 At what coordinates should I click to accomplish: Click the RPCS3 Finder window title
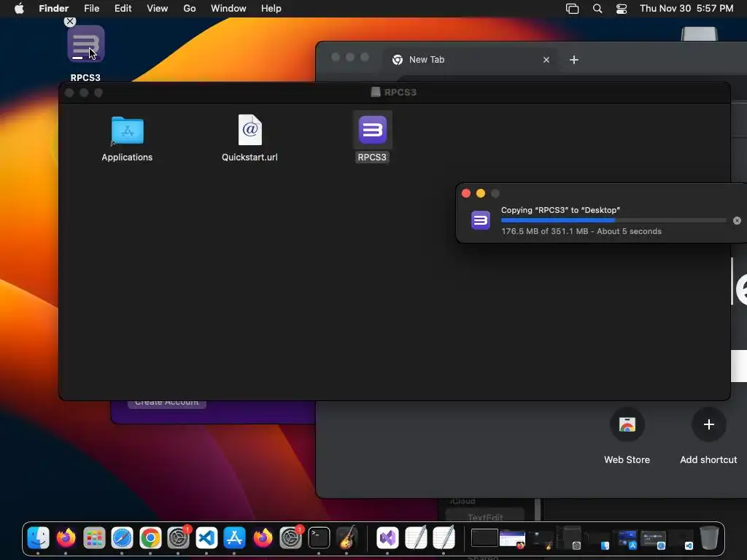400,93
